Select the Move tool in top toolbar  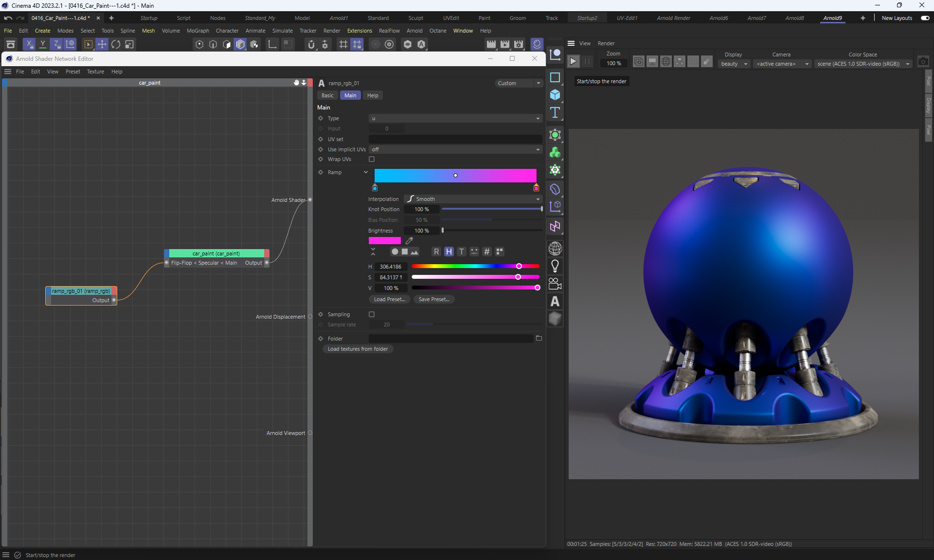(x=102, y=44)
